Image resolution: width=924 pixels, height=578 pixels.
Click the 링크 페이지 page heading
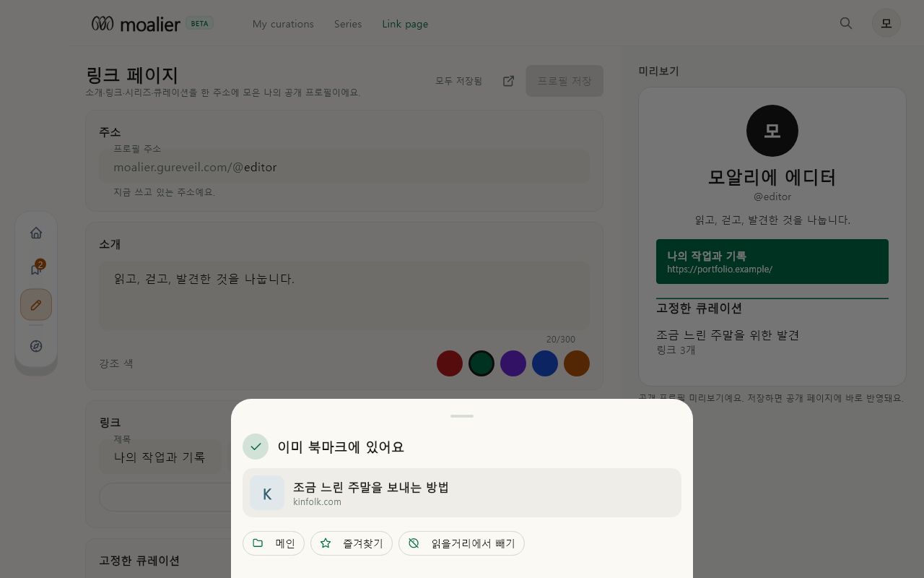(x=132, y=75)
